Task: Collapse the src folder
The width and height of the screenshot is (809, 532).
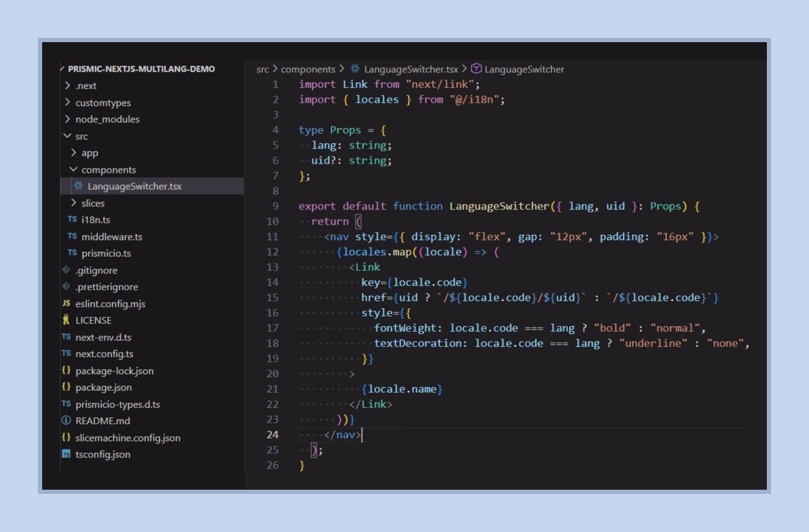Action: pyautogui.click(x=67, y=136)
